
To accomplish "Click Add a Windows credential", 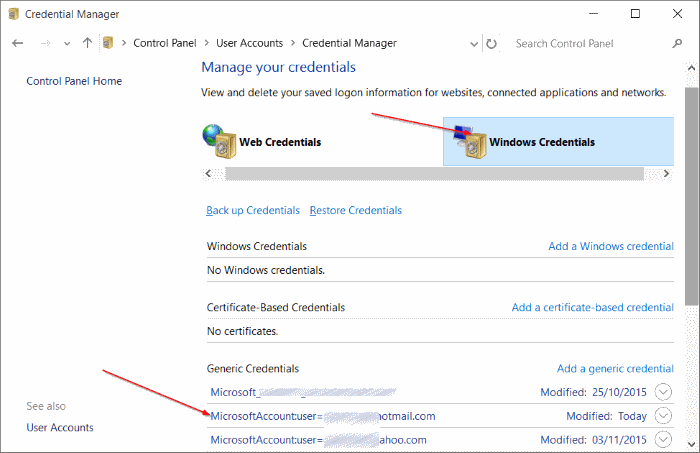I will 610,246.
